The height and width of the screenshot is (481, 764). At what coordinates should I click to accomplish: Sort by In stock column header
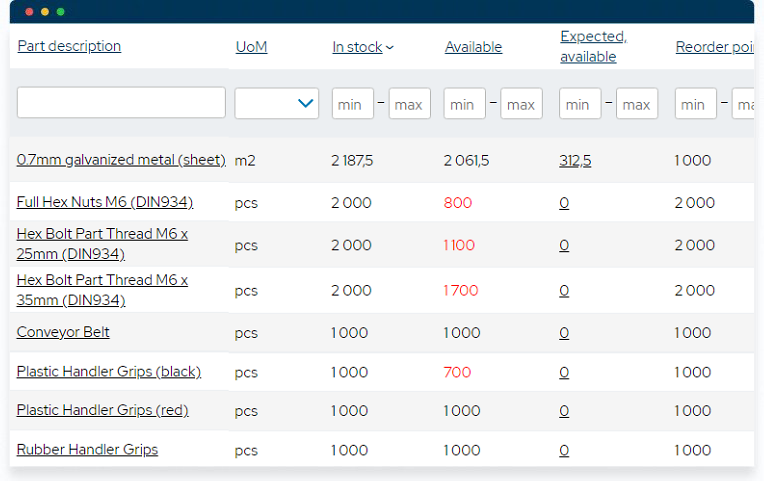[x=357, y=47]
